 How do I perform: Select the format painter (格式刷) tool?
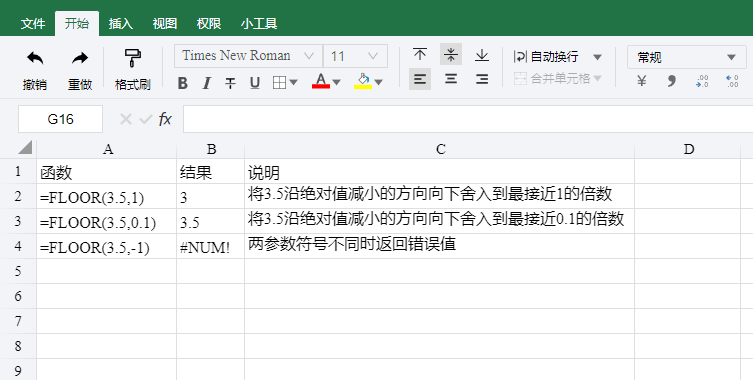coord(133,58)
